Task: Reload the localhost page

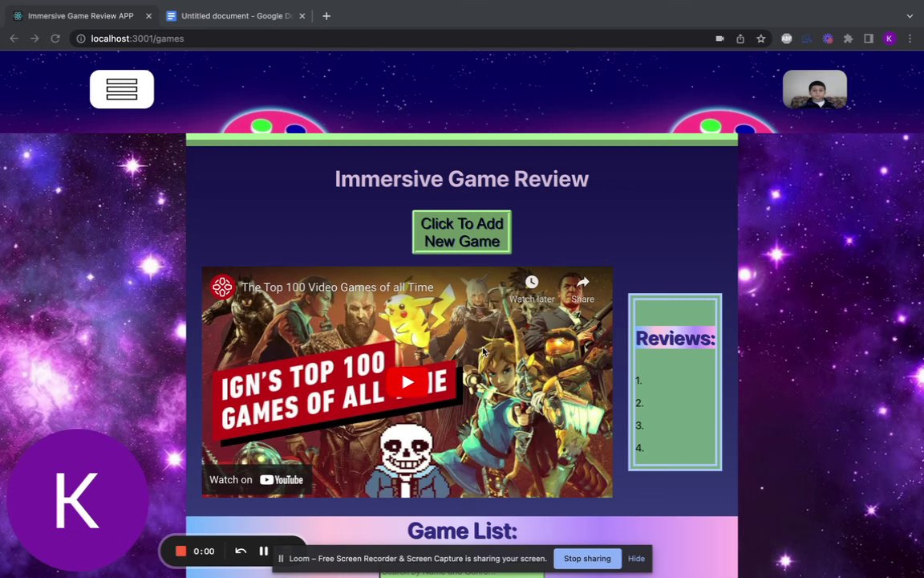Action: (x=55, y=39)
